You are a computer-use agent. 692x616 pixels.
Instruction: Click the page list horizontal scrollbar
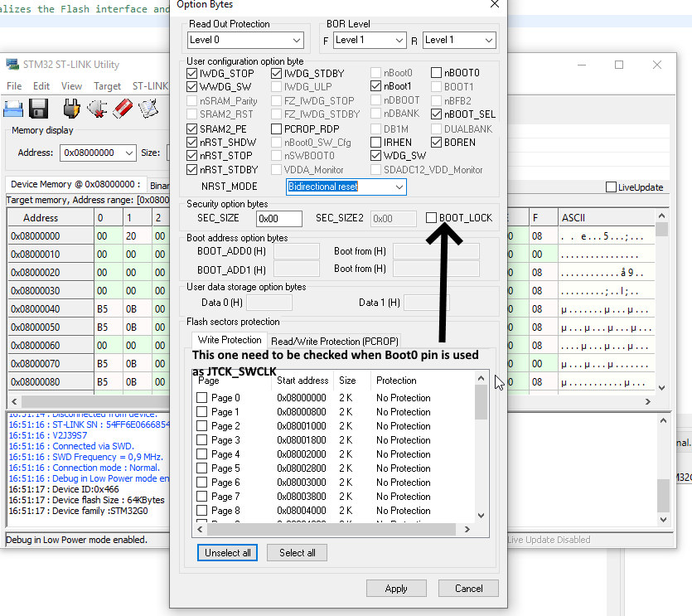(x=333, y=529)
